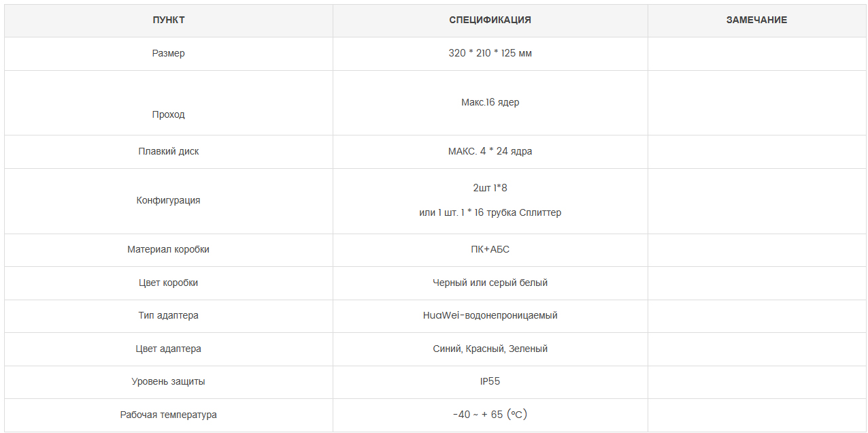
Task: Click the 320 * 210 * 125 мм value
Action: (490, 53)
